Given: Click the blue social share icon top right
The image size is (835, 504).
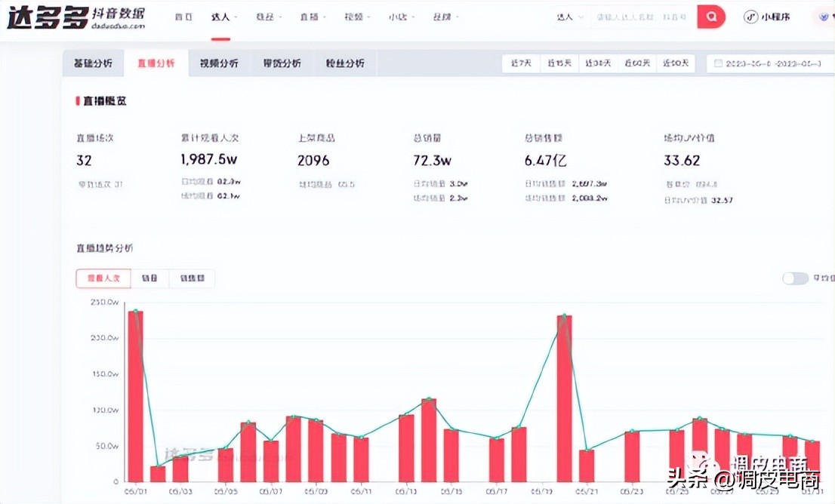Looking at the screenshot, I should [823, 16].
